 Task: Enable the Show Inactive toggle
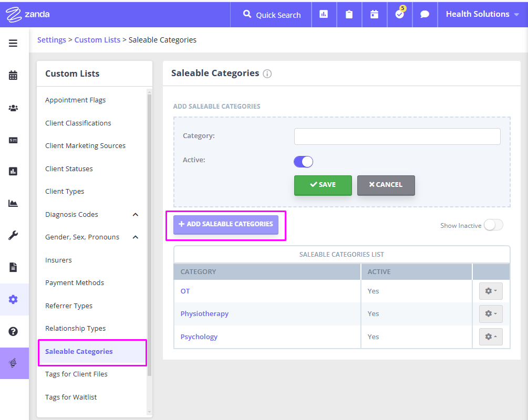(x=493, y=225)
